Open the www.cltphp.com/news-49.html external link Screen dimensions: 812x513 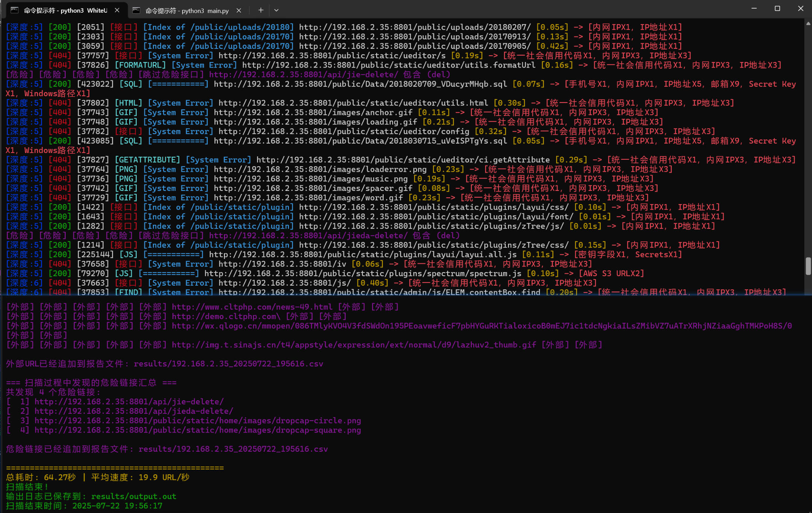(252, 307)
